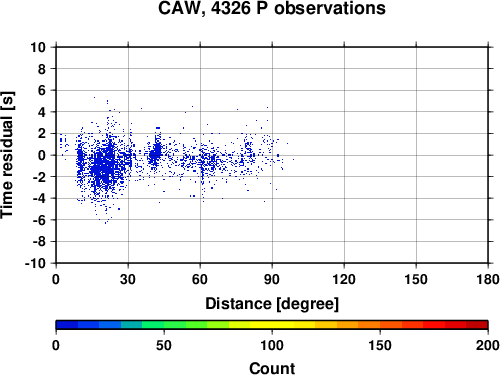The image size is (500, 375).
Task: Click the y-axis tick label '-4'
Action: (39, 198)
